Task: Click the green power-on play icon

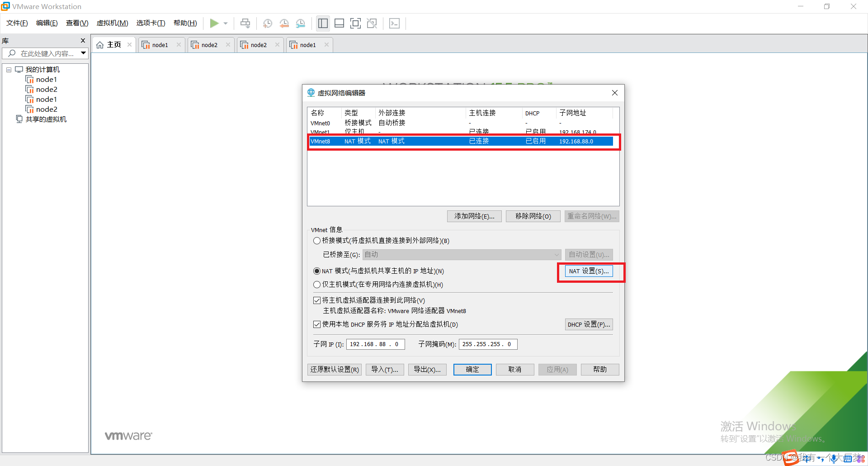Action: coord(214,23)
